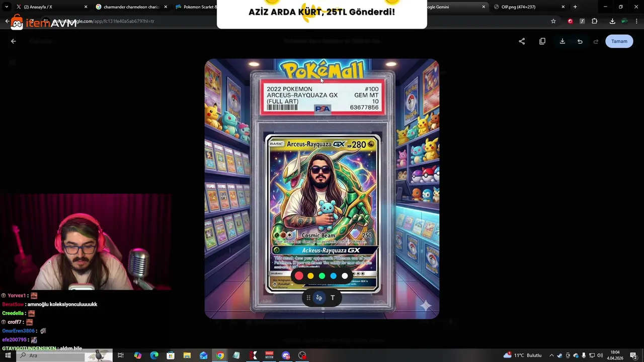Open the weather widget 11°C Bulutlu
The height and width of the screenshot is (362, 644).
click(x=522, y=355)
